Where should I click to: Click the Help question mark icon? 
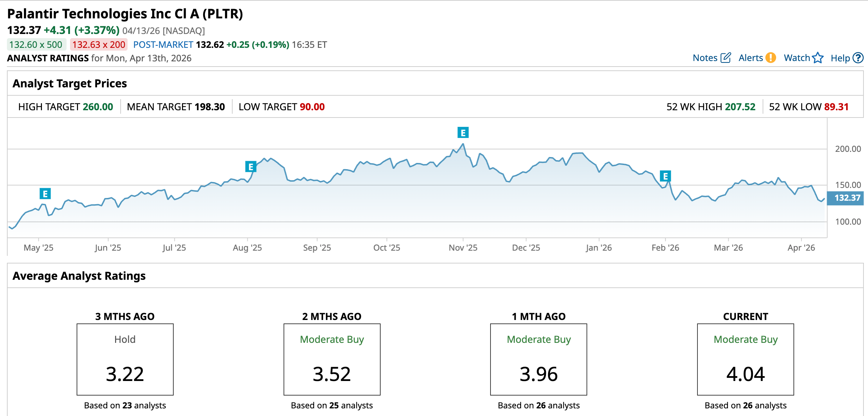[858, 58]
